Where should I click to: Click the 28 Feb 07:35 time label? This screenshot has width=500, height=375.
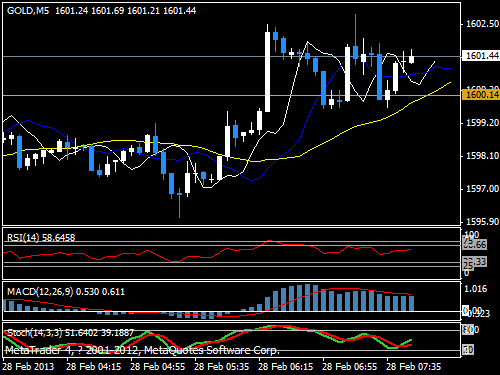[x=414, y=367]
